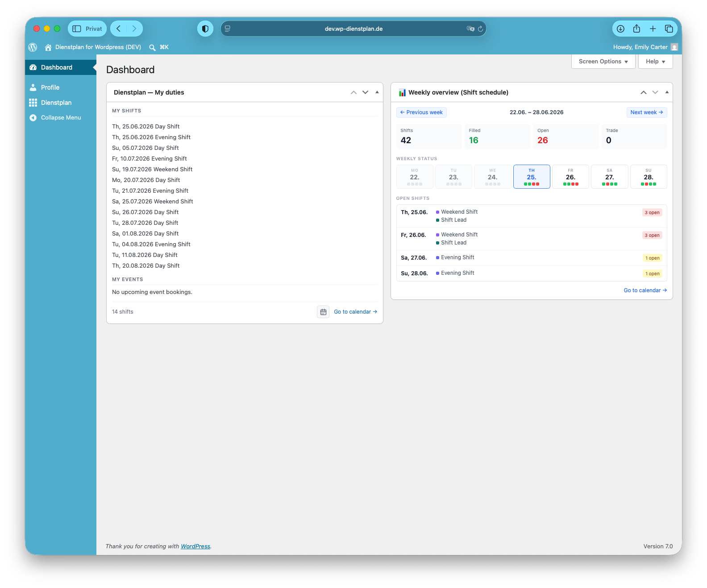Click the user avatar next to Emily Carter

tap(674, 47)
